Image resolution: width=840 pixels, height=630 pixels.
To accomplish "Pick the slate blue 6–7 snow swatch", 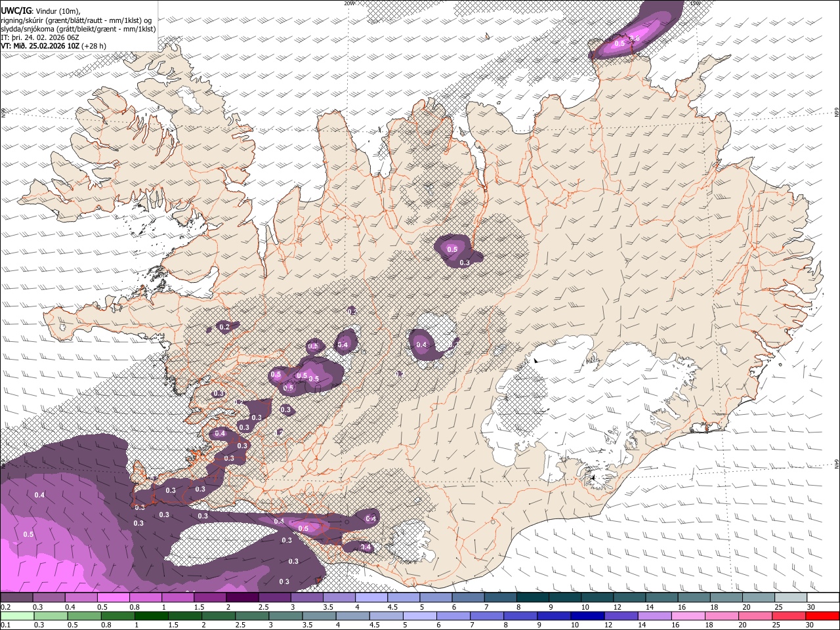I will (468, 597).
